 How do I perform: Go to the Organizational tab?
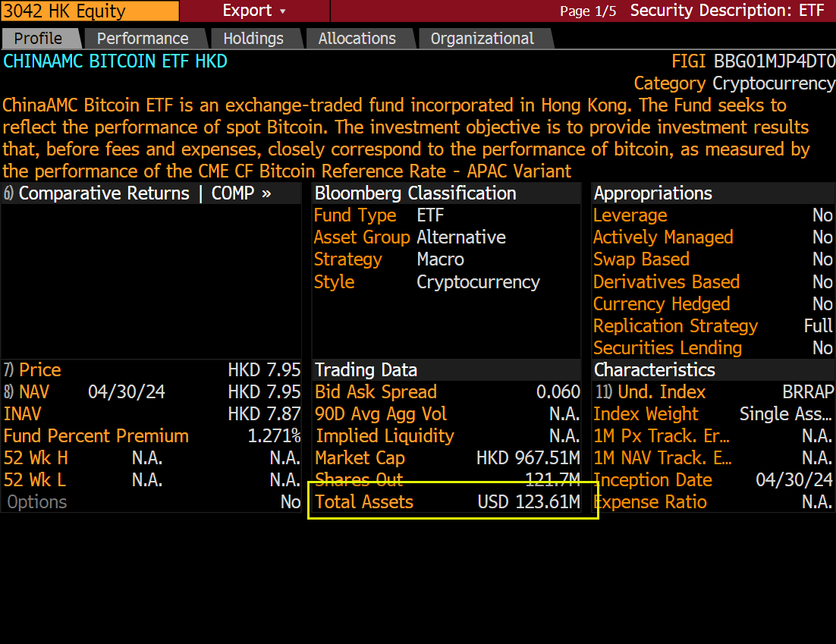point(482,39)
